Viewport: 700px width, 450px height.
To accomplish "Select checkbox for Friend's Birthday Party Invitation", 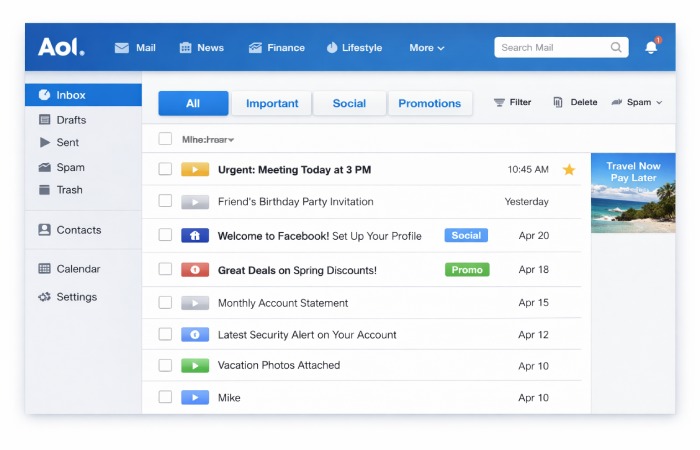I will coord(165,201).
